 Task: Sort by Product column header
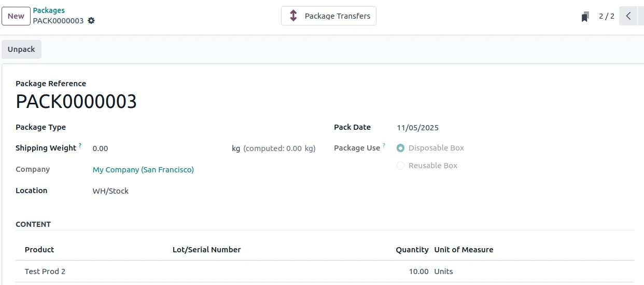pos(39,250)
